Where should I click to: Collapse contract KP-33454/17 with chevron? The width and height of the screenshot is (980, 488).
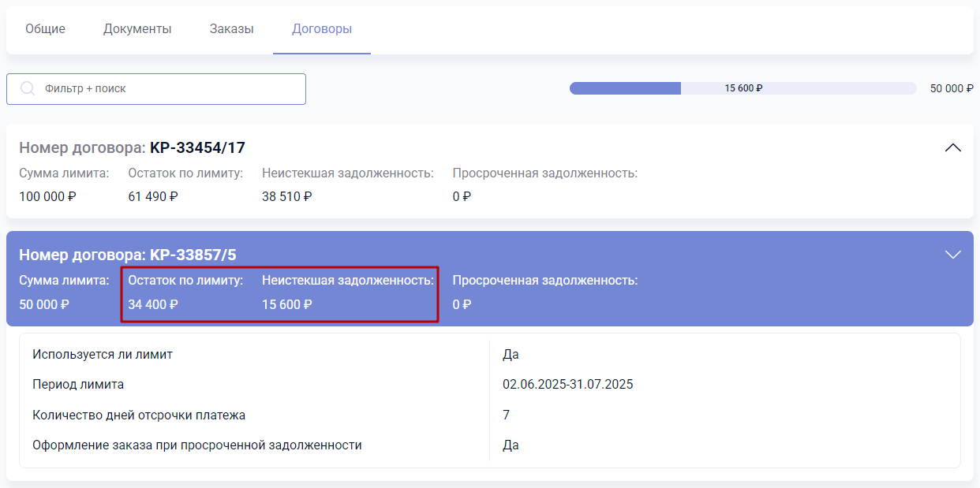click(953, 147)
